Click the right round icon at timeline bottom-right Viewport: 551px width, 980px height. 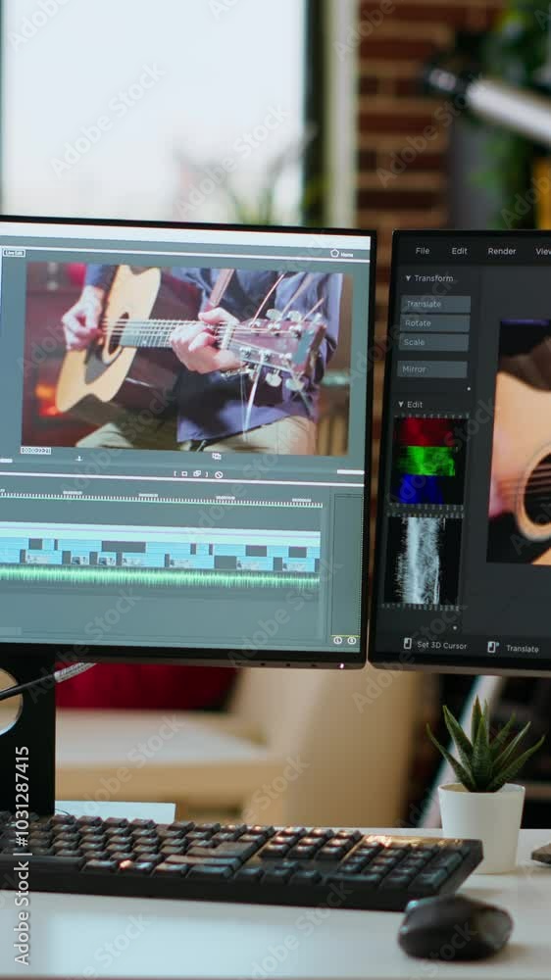coord(352,641)
